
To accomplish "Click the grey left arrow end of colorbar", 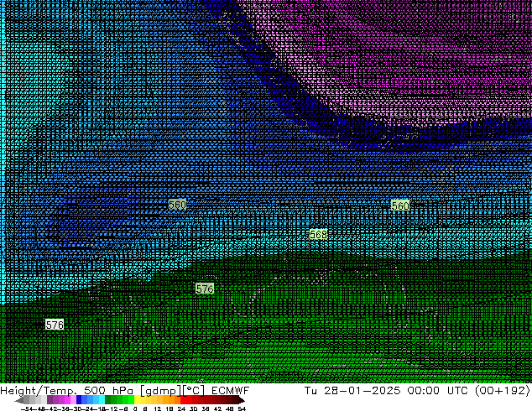I will (19, 401).
